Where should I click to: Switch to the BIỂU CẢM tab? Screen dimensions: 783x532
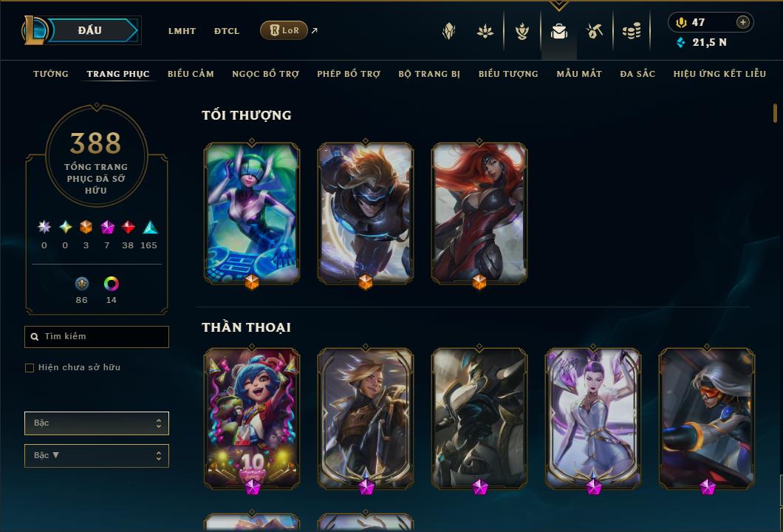(191, 74)
